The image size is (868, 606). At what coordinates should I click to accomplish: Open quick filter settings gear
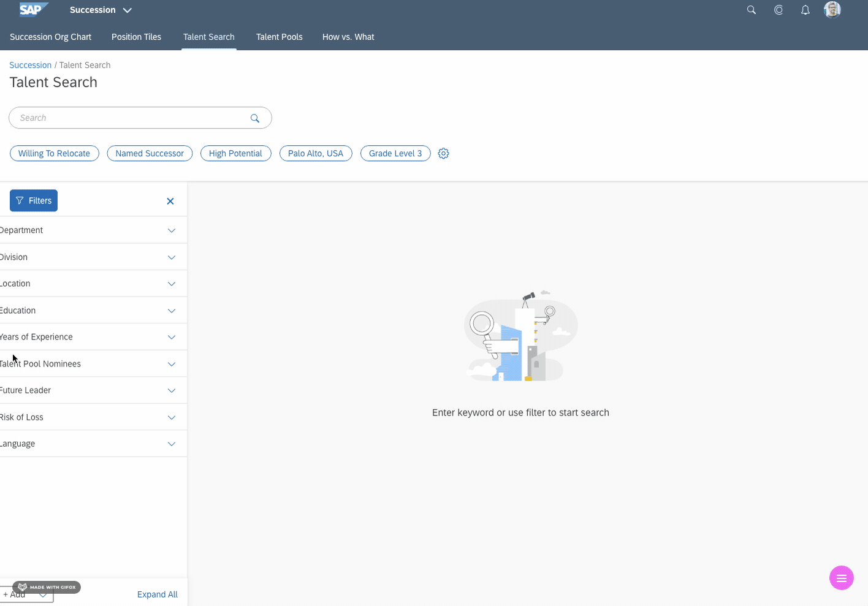tap(444, 153)
